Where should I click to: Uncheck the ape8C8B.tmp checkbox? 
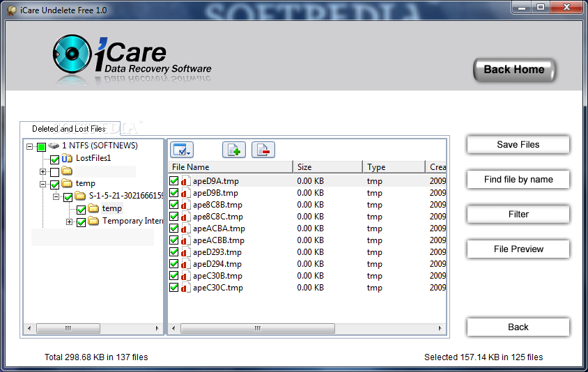point(173,205)
